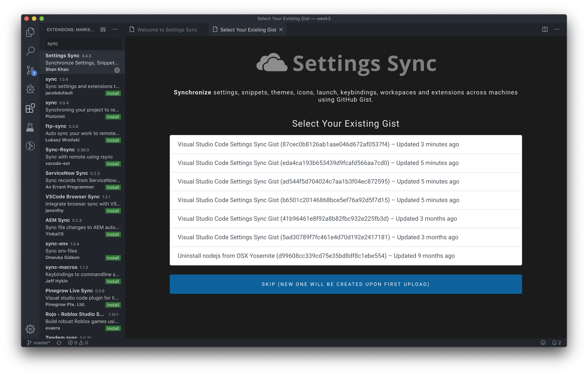588x375 pixels.
Task: Open extensions panel more actions ellipsis
Action: click(x=115, y=29)
